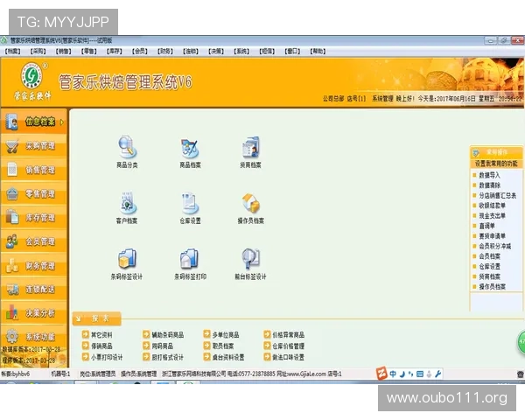Click the 数据导入 shortcut link
Viewport: 525px width, 420px height.
pyautogui.click(x=490, y=175)
